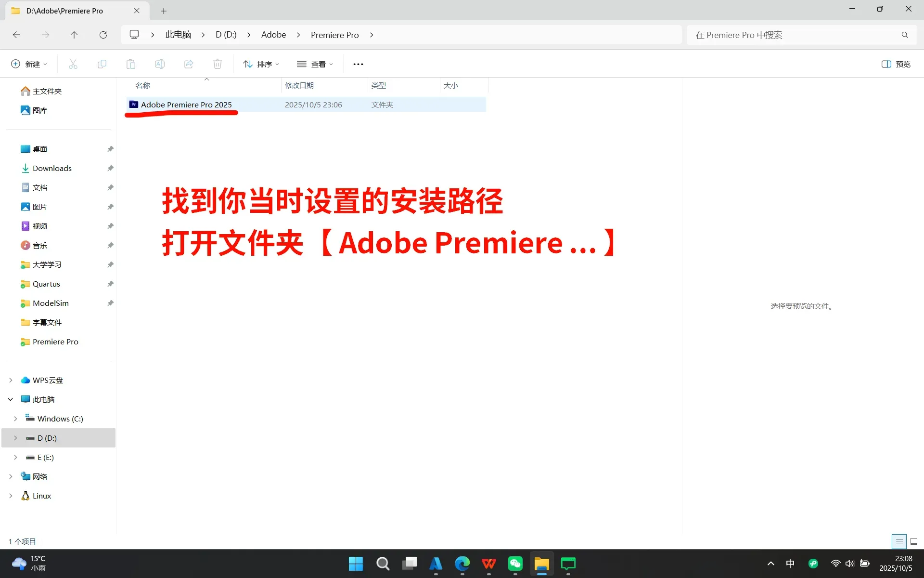Open the see-more options menu
Viewport: 924px width, 578px height.
(358, 64)
